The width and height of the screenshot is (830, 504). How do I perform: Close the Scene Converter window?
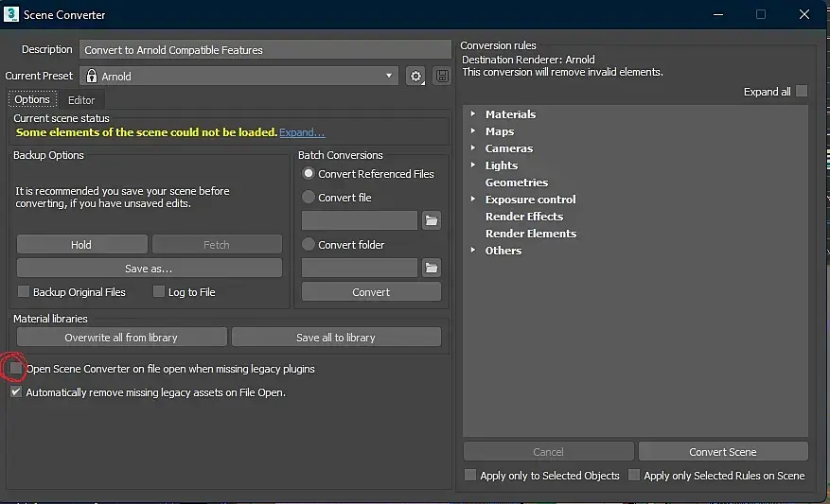[x=804, y=14]
